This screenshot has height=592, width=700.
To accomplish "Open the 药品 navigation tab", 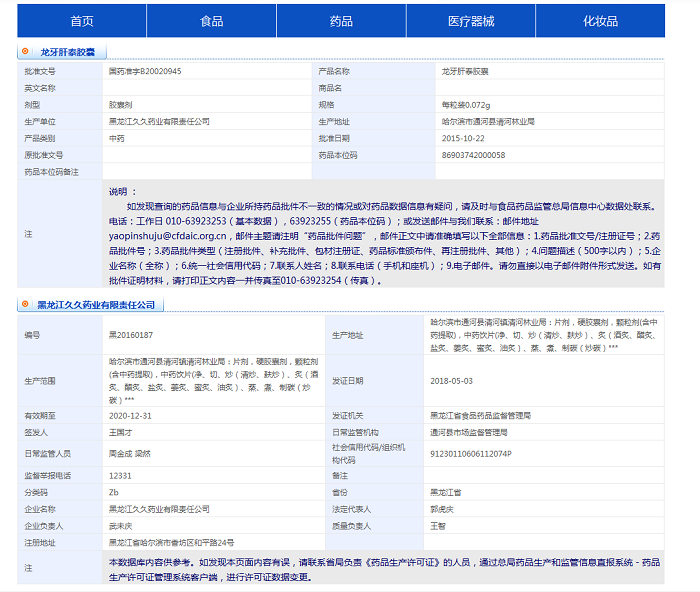I will [x=341, y=21].
